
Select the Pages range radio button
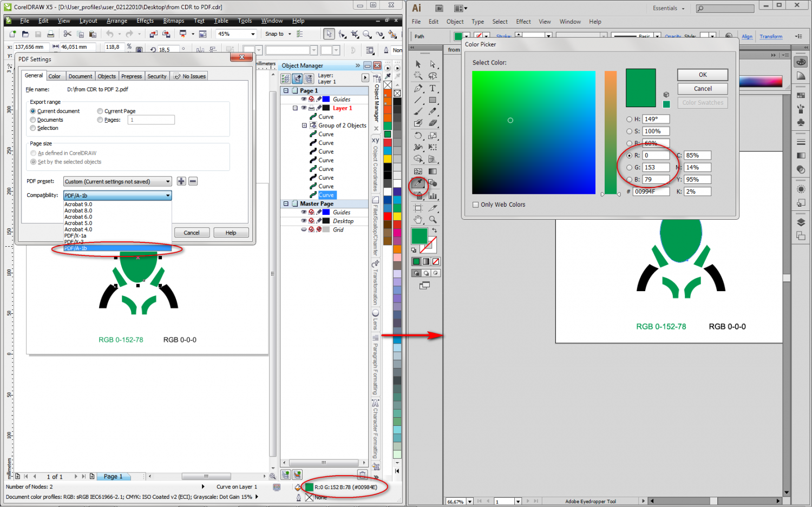coord(100,120)
